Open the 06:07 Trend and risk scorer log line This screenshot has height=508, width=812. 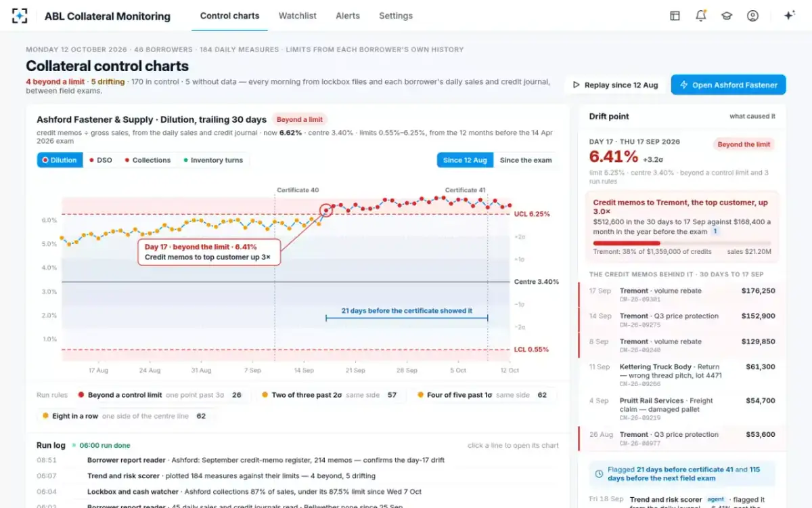(298, 475)
